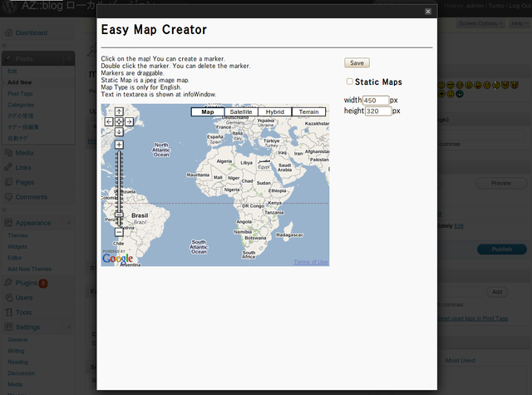
Task: Switch map view to Satellite
Action: pyautogui.click(x=241, y=111)
